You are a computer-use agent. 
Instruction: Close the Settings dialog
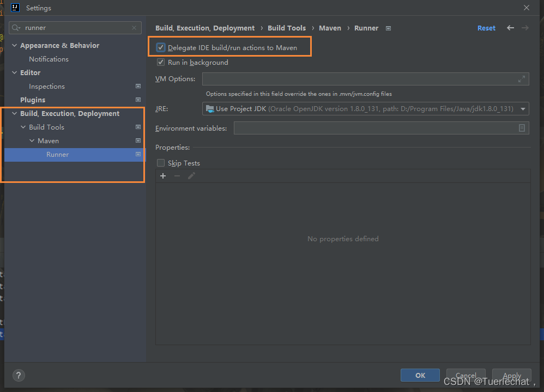(x=527, y=8)
